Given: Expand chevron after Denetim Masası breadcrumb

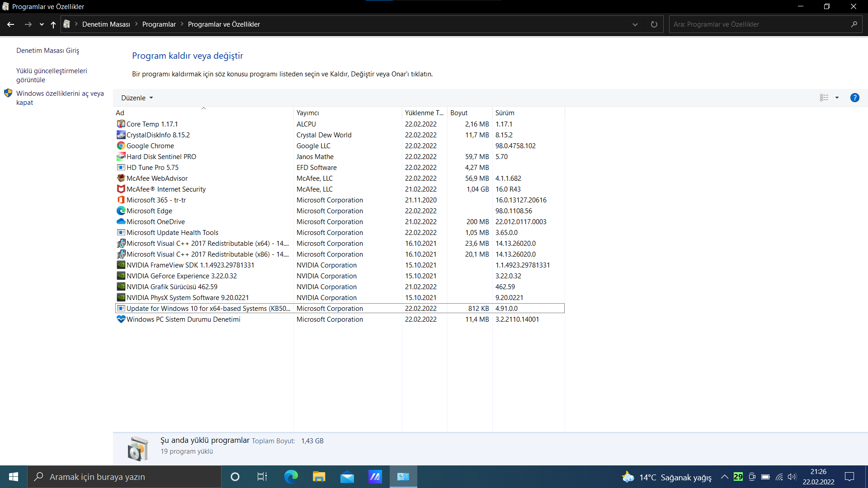Looking at the screenshot, I should 136,24.
